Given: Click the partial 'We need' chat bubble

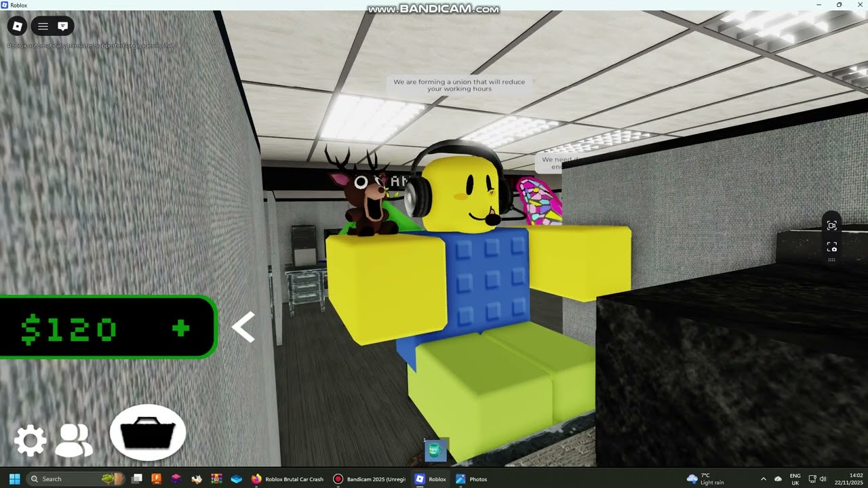Looking at the screenshot, I should point(556,163).
